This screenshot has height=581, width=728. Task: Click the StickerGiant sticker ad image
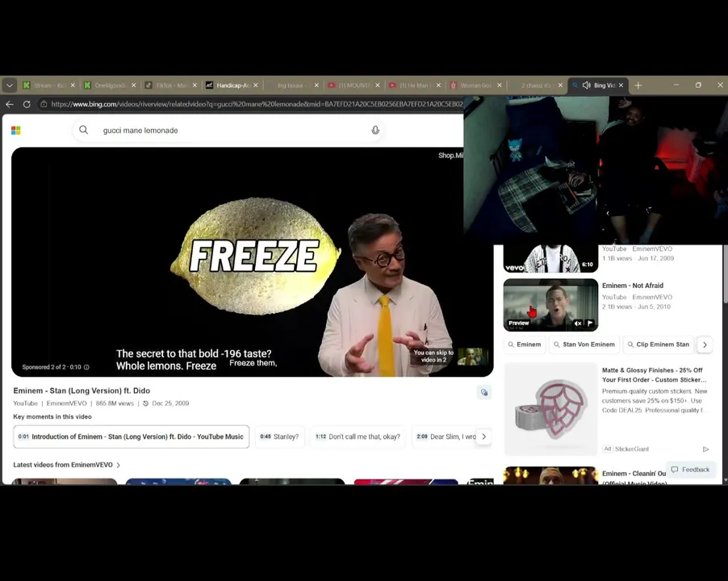[550, 409]
